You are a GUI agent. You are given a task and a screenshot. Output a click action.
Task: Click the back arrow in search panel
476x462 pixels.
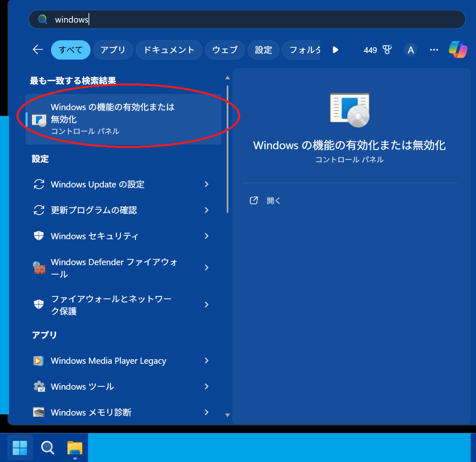pos(38,50)
